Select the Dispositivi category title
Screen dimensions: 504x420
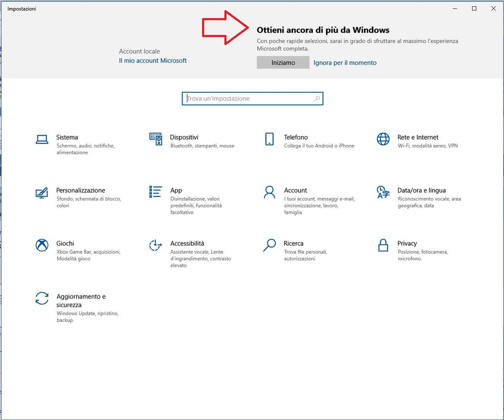(x=184, y=137)
